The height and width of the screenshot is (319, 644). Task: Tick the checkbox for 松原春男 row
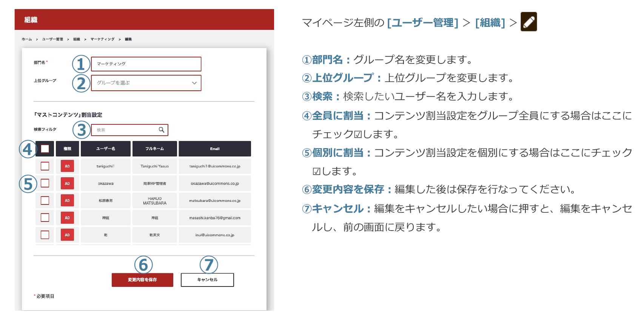45,201
